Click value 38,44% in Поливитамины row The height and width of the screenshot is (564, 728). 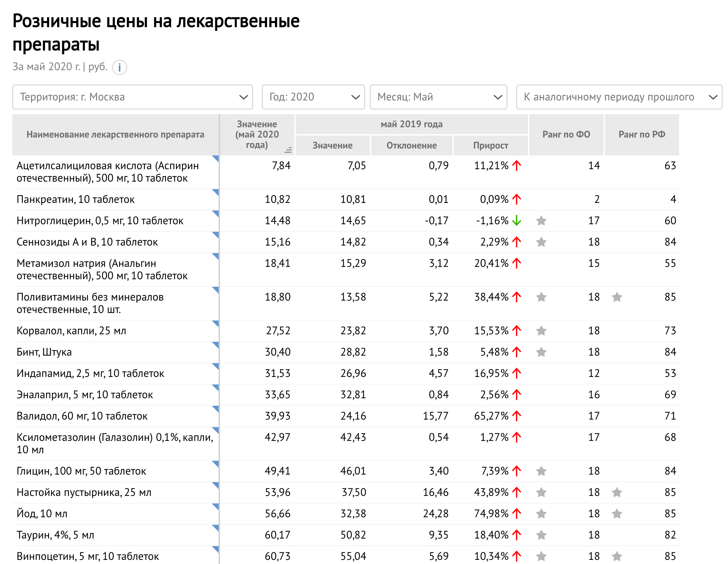pos(491,297)
